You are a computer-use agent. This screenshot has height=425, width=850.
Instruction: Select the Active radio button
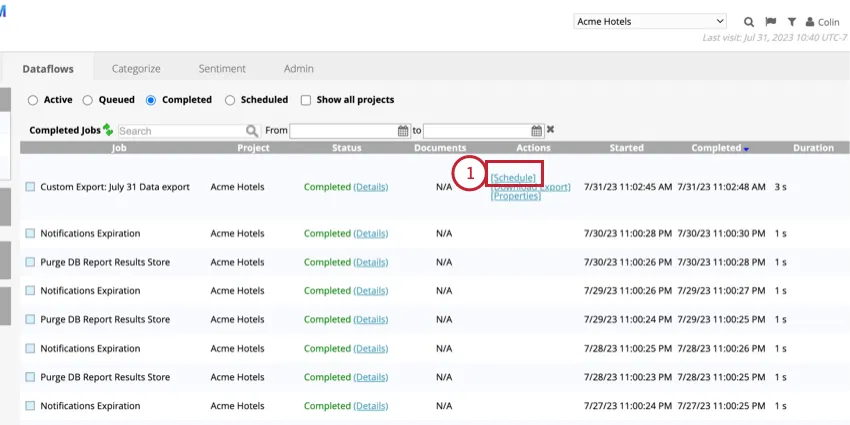click(33, 100)
